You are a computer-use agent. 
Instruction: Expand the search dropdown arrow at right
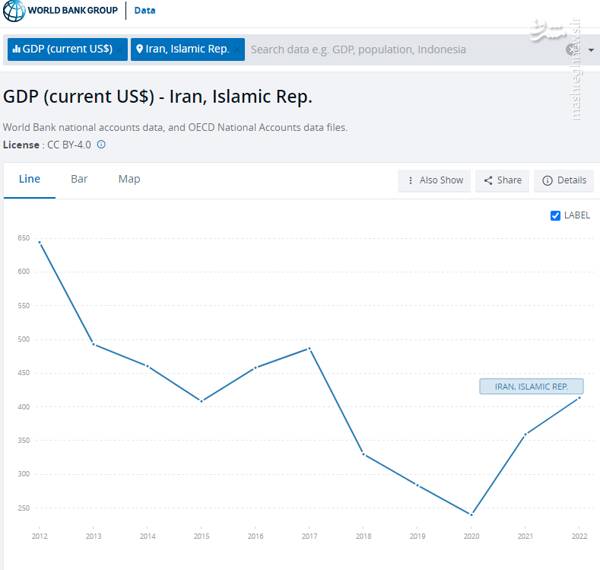pos(592,49)
